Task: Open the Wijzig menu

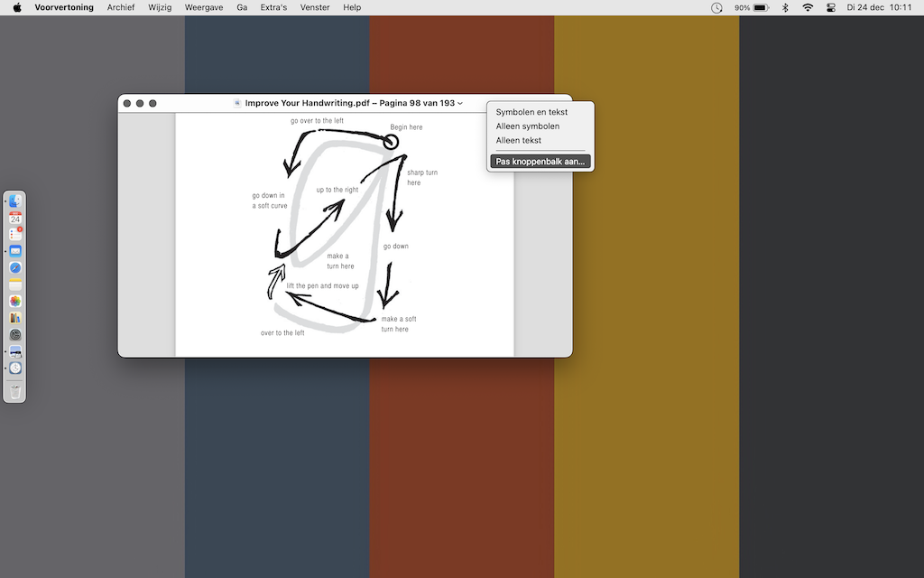Action: click(x=160, y=7)
